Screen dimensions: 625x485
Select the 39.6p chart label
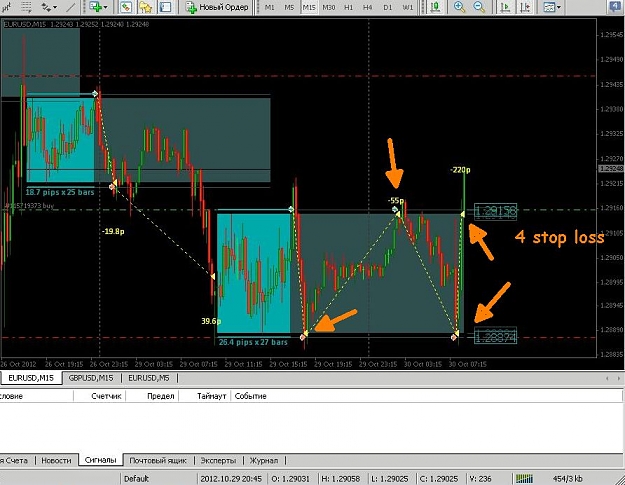(211, 321)
